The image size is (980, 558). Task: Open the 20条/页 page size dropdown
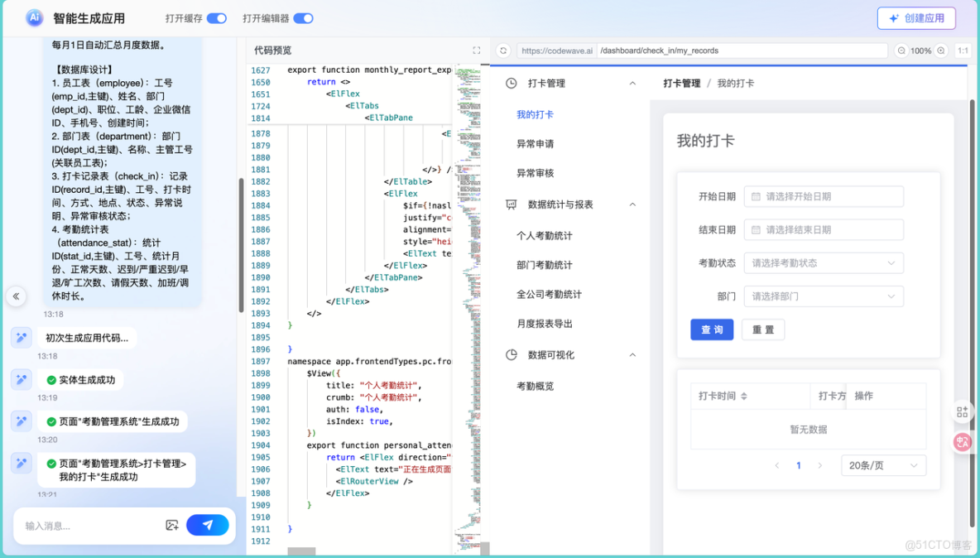(882, 464)
